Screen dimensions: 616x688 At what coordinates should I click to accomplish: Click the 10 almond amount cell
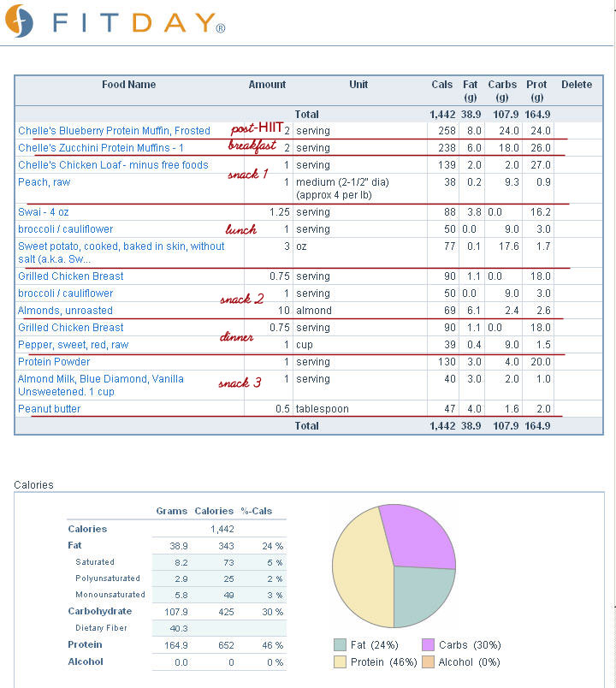[x=284, y=311]
